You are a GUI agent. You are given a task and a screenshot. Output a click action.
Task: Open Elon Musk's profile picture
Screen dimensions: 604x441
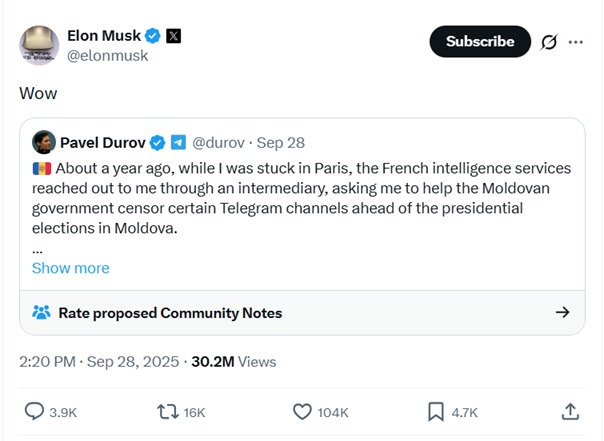pos(38,46)
